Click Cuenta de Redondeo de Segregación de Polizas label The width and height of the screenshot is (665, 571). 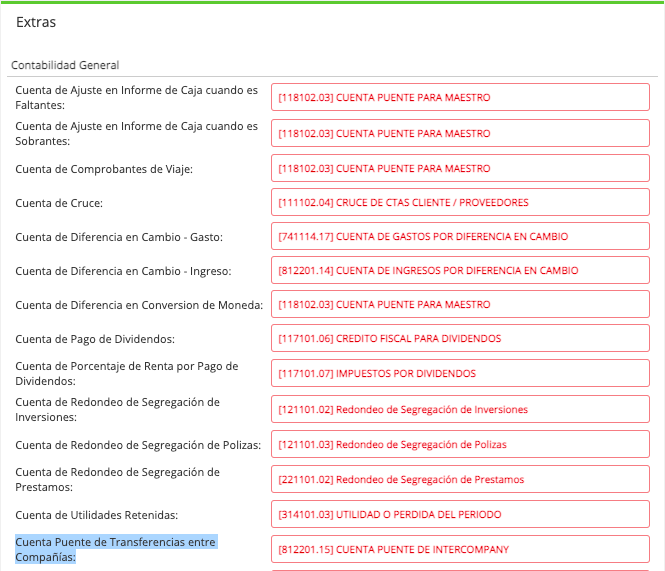click(138, 445)
